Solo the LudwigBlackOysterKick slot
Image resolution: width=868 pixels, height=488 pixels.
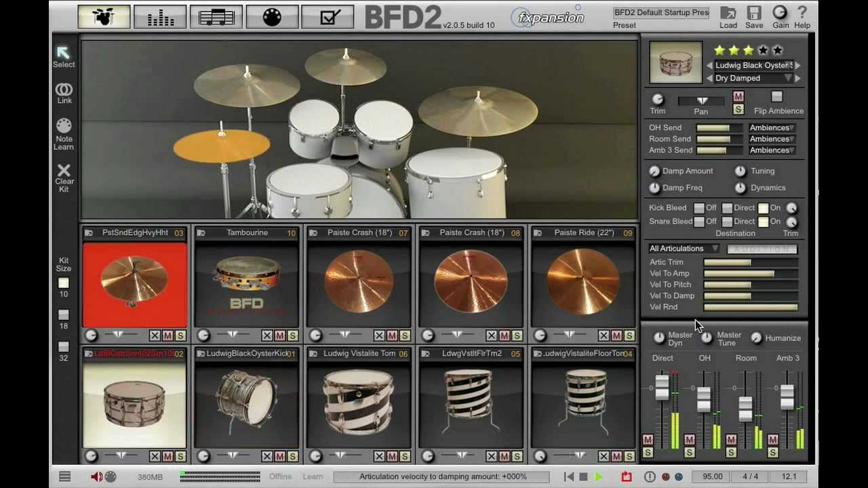point(292,456)
